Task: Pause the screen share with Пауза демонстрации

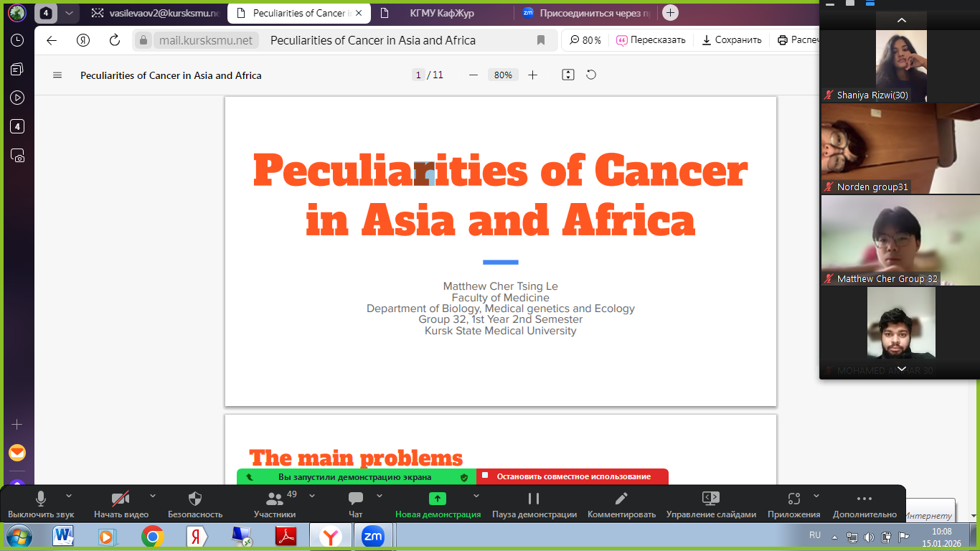Action: click(534, 499)
